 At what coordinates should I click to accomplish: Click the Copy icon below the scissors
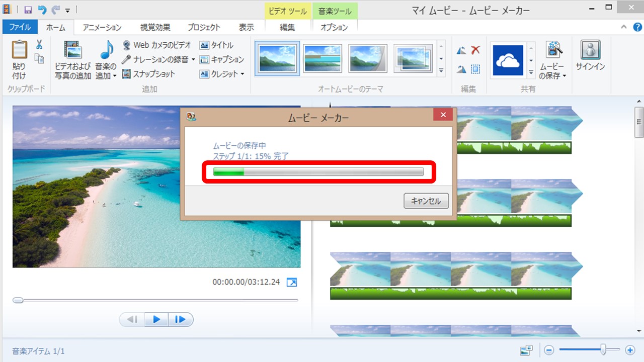[x=39, y=59]
